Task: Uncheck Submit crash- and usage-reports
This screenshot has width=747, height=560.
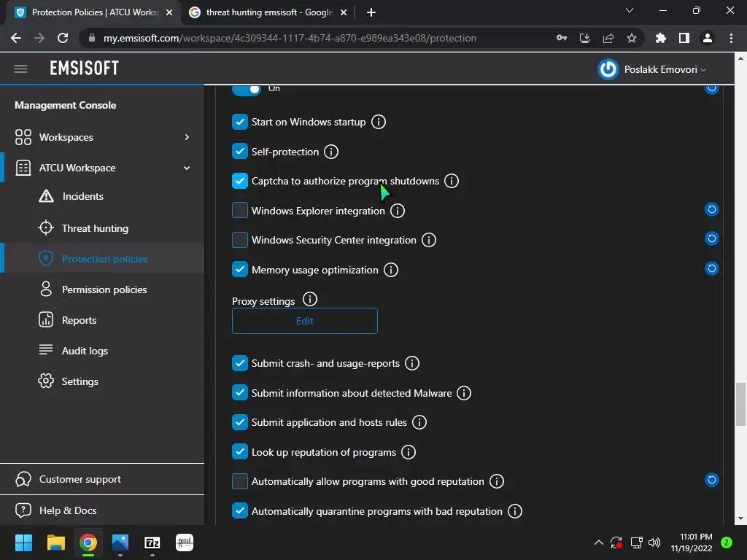Action: (x=240, y=363)
